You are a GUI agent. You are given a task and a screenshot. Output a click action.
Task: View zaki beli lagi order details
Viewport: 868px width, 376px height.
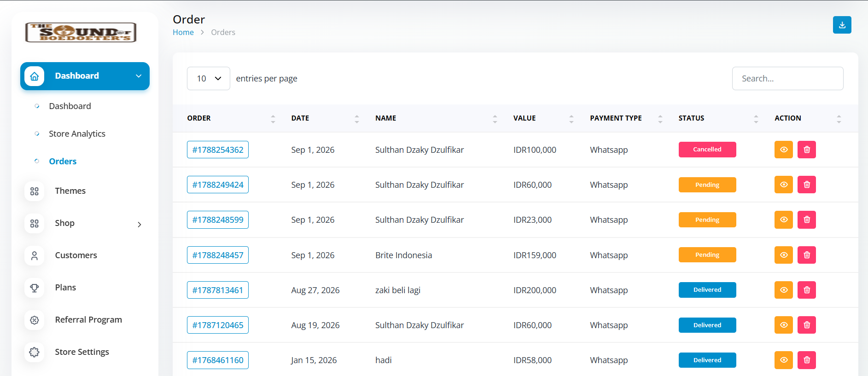[783, 290]
